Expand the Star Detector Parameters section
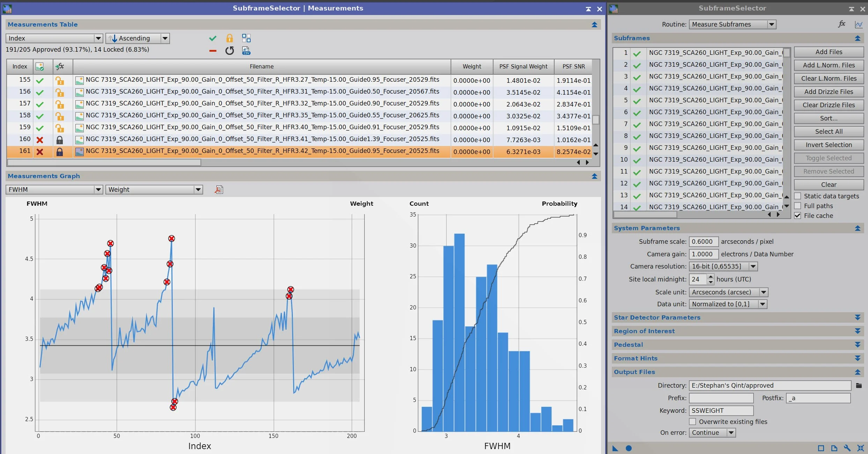868x454 pixels. pos(857,317)
